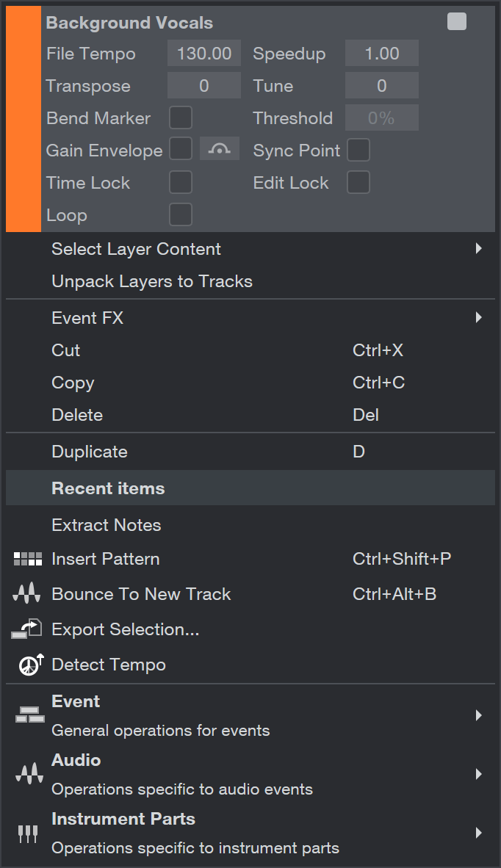Click the Instrument Parts piano keys icon
Image resolution: width=501 pixels, height=868 pixels.
pos(28,833)
